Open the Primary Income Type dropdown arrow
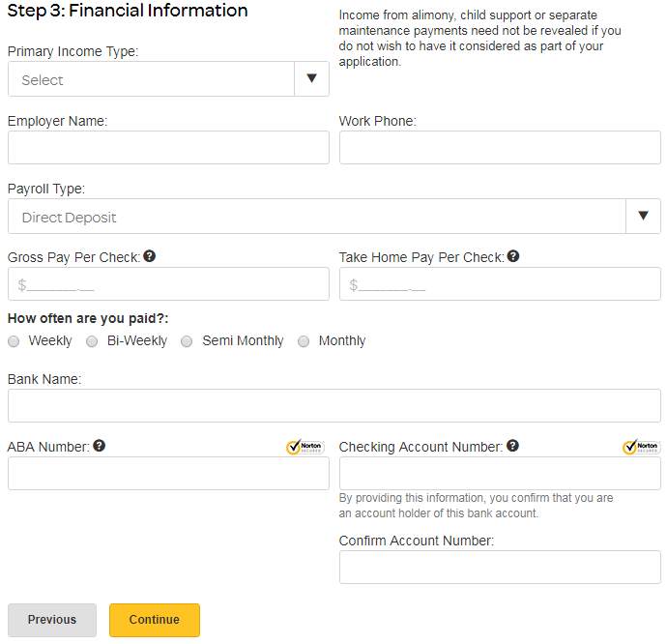 (312, 78)
